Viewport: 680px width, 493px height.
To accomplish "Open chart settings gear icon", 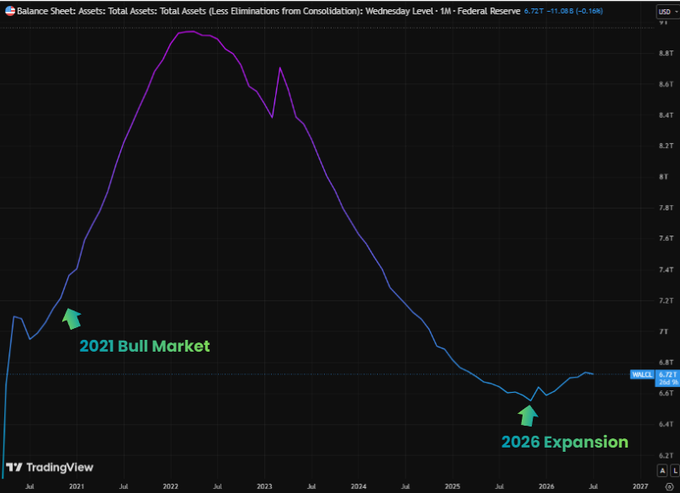I will (669, 486).
